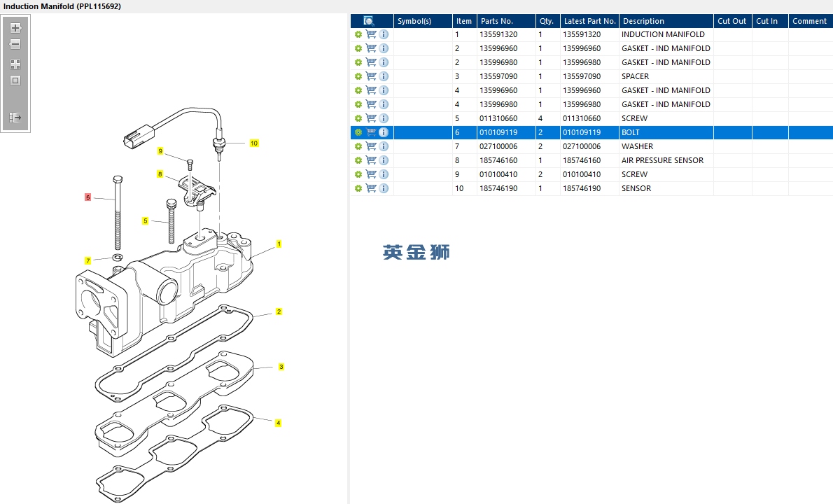Click gear icon for BOLT row
Viewport: 833px width, 504px height.
click(x=358, y=132)
